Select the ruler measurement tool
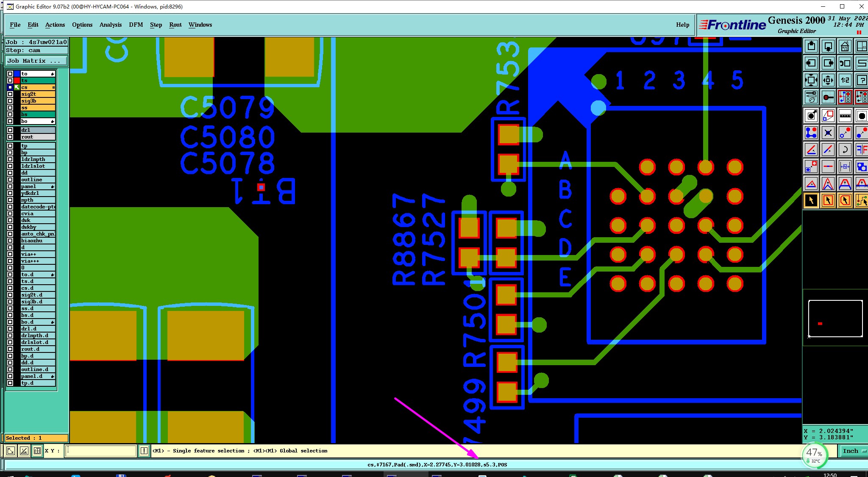Image resolution: width=868 pixels, height=477 pixels. coord(845,115)
